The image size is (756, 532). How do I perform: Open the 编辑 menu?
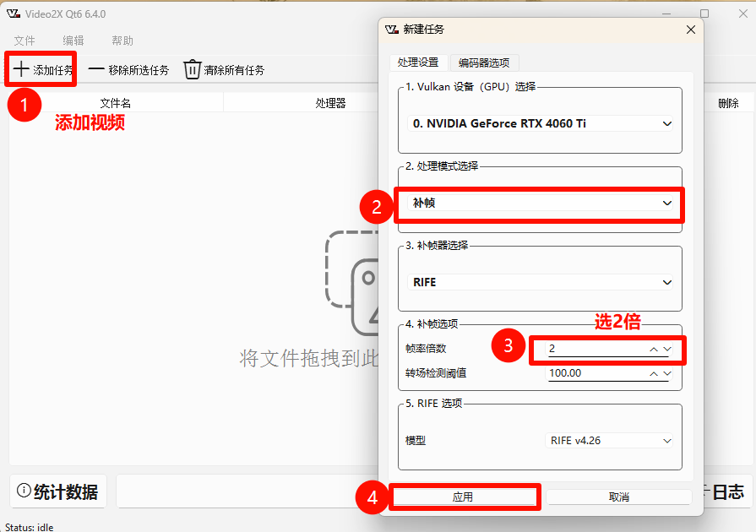73,41
